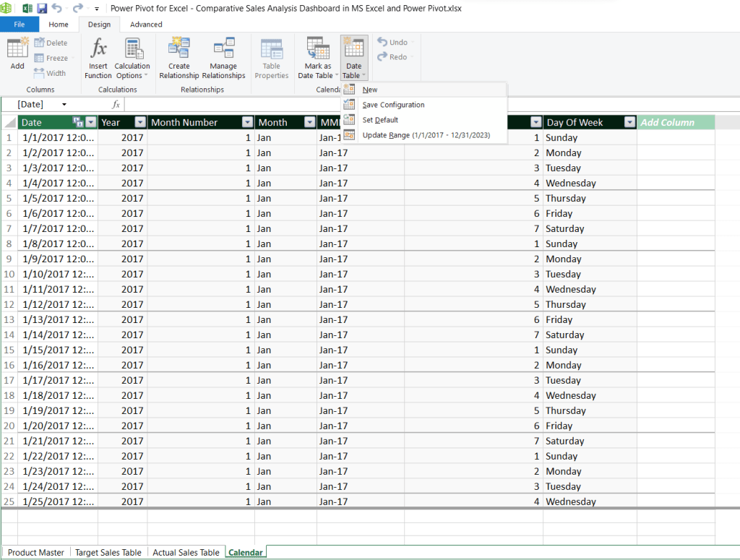The height and width of the screenshot is (560, 740).
Task: Click the Set Default menu icon
Action: 349,119
